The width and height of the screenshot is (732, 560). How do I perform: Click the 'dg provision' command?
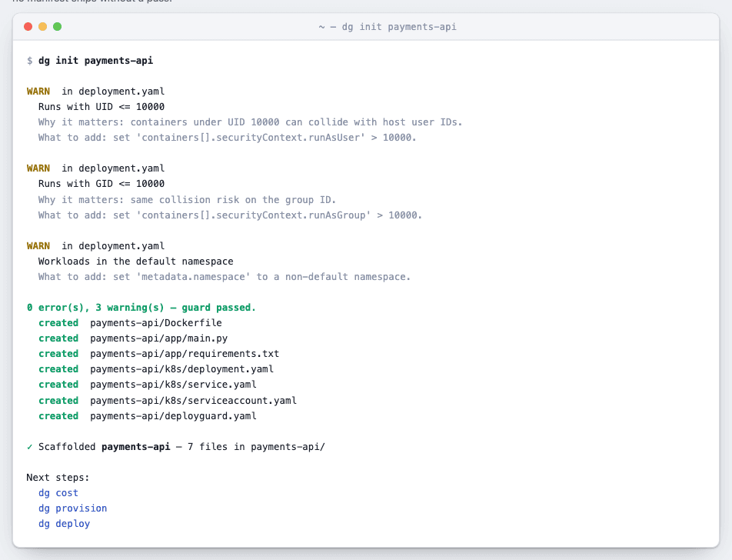coord(73,508)
